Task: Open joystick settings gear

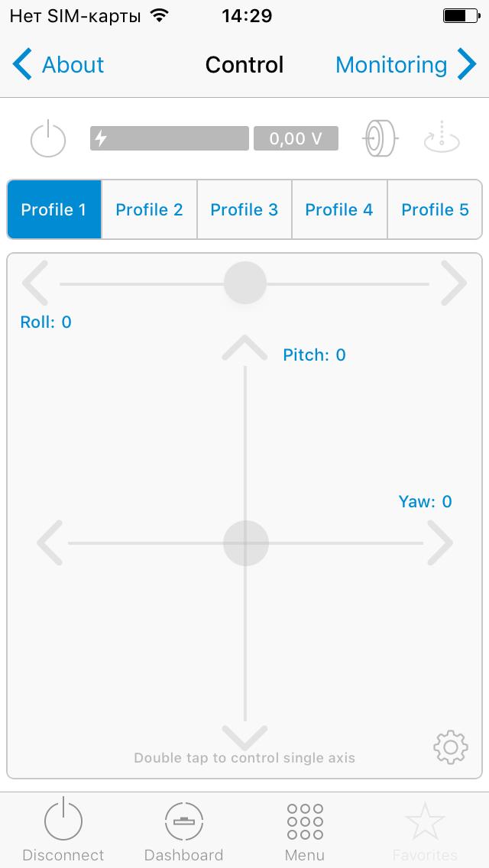Action: (450, 747)
